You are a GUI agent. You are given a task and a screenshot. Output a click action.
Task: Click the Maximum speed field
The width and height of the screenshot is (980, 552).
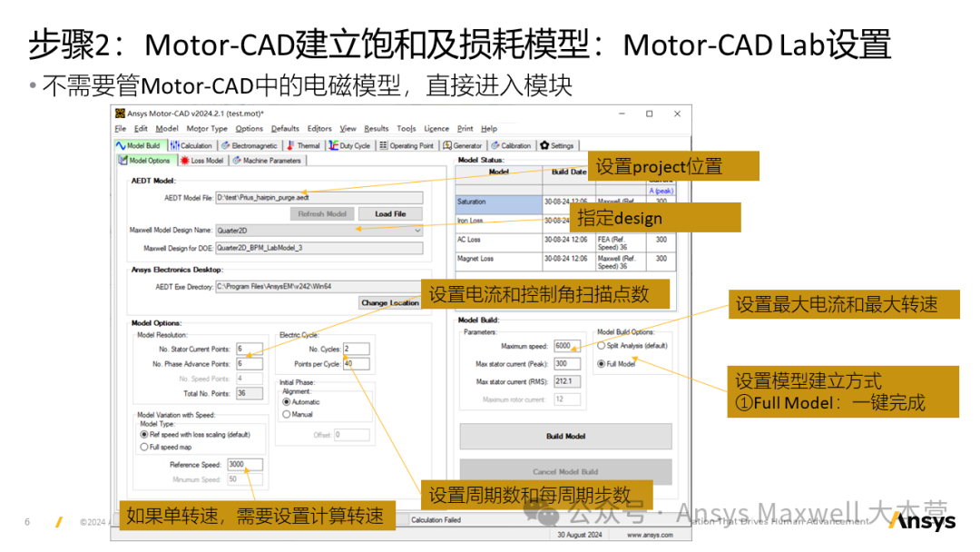(x=567, y=346)
